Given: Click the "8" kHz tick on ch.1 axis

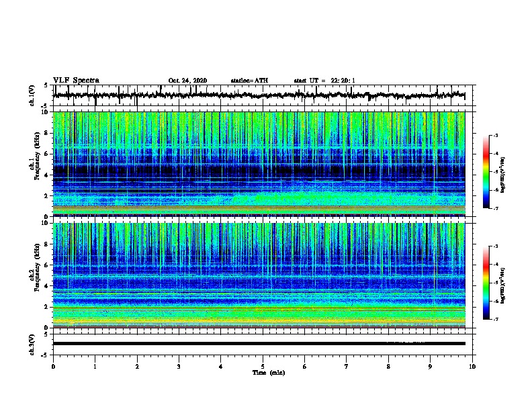Looking at the screenshot, I should coord(47,133).
